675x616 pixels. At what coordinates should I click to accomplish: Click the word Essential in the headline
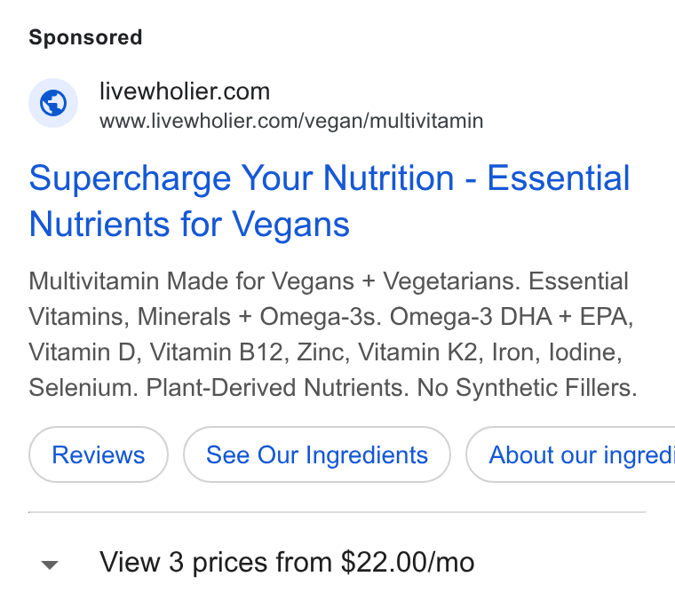[x=559, y=178]
